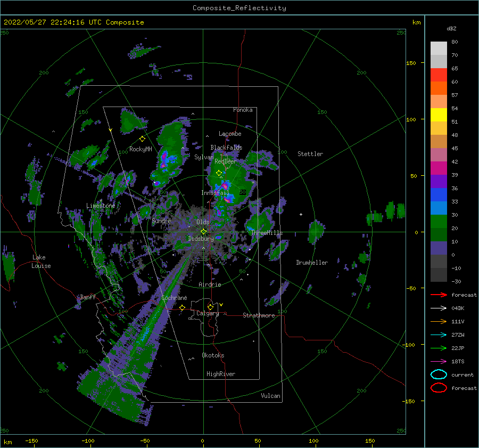The width and height of the screenshot is (479, 448).
Task: Pick the magenta swatch in dBZ legend
Action: [x=439, y=168]
